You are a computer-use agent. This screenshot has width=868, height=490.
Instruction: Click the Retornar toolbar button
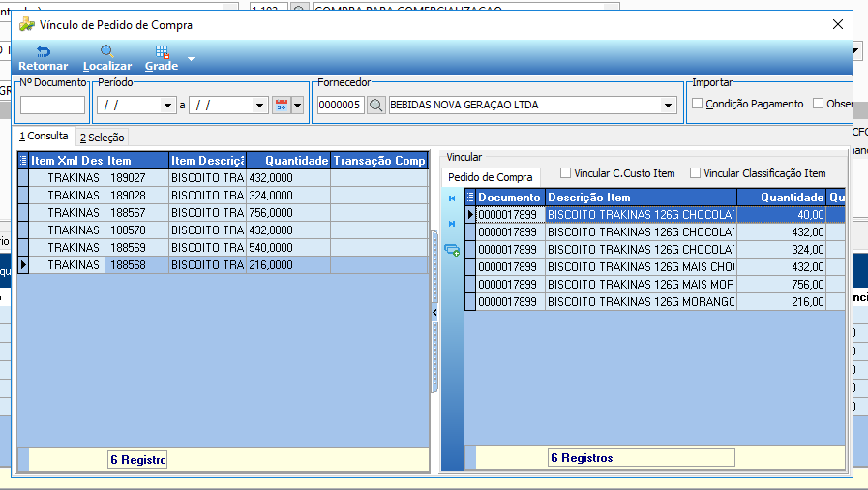click(x=43, y=59)
